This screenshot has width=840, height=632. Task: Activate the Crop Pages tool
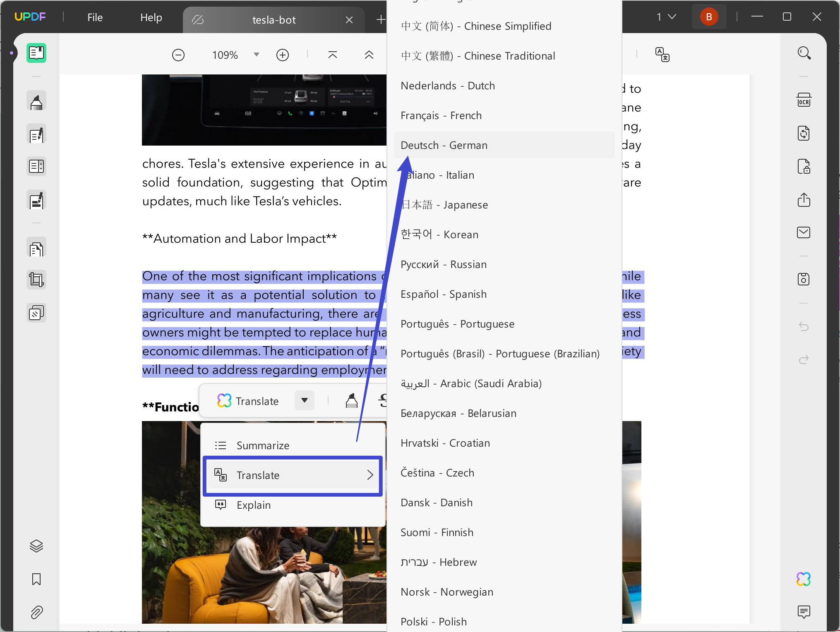tap(36, 279)
